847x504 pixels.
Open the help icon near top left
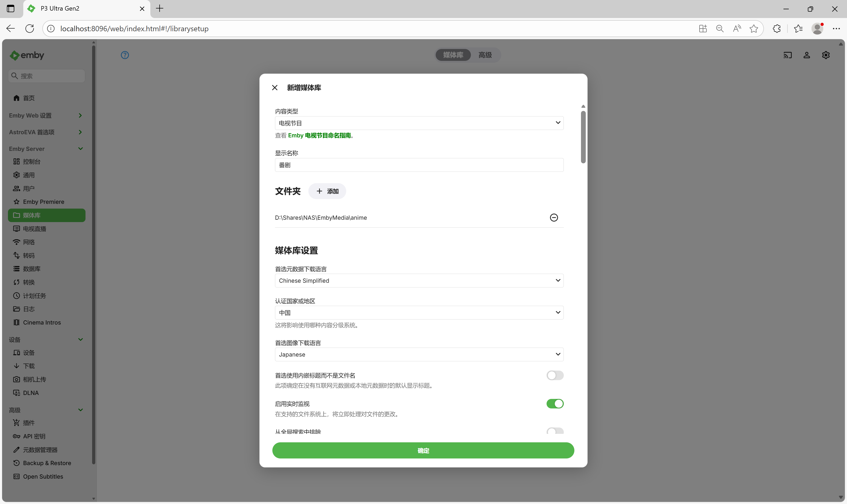(125, 55)
